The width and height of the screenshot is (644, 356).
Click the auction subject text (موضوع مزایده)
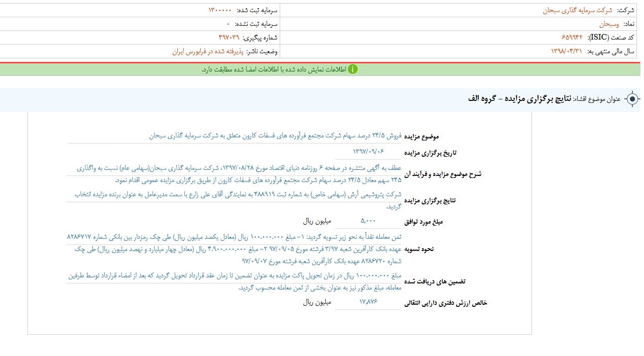click(275, 136)
